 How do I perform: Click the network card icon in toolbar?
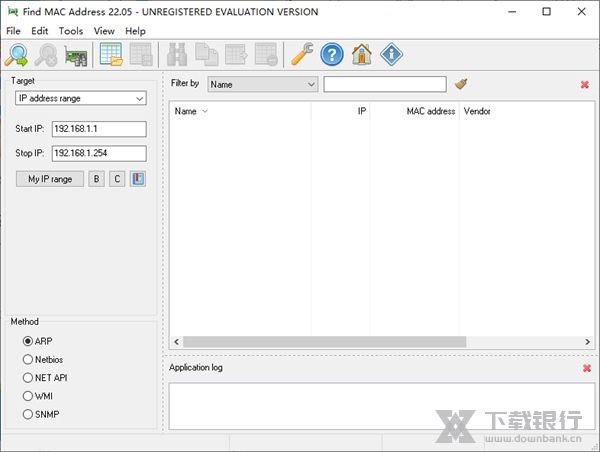point(74,54)
